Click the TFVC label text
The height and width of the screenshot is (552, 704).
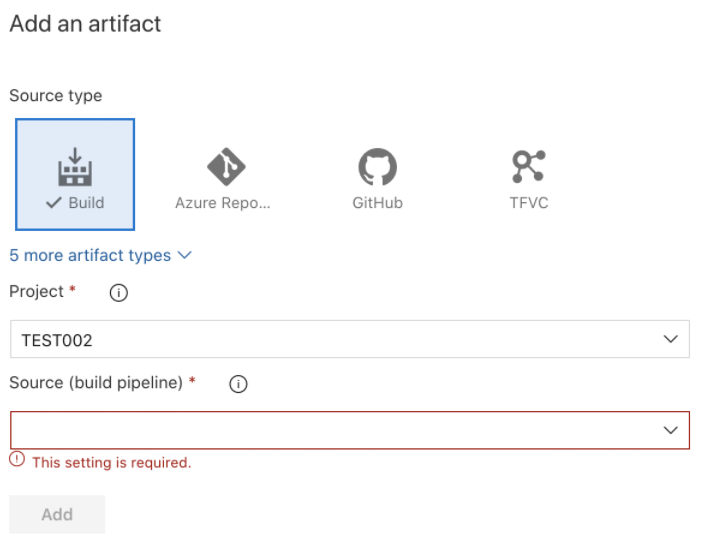tap(528, 203)
